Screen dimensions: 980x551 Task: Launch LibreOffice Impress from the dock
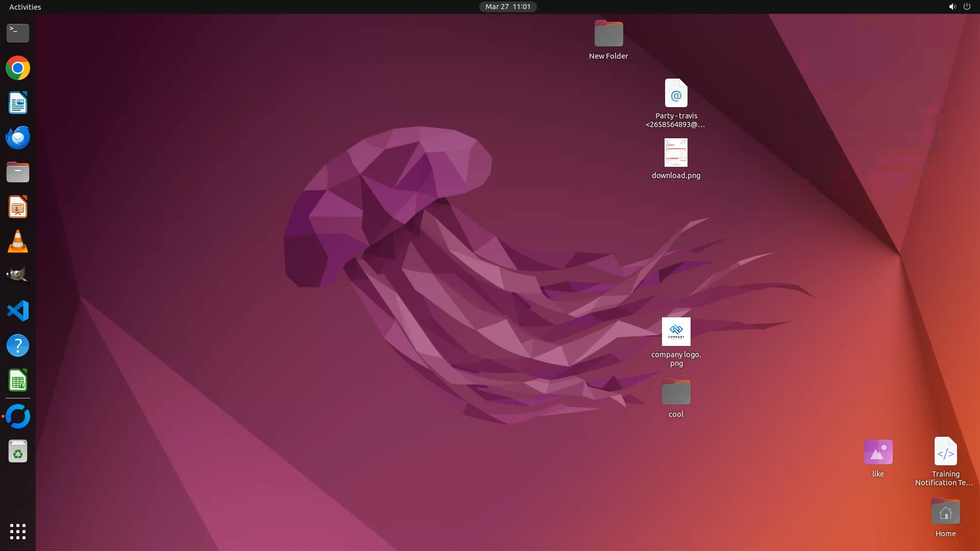point(18,207)
